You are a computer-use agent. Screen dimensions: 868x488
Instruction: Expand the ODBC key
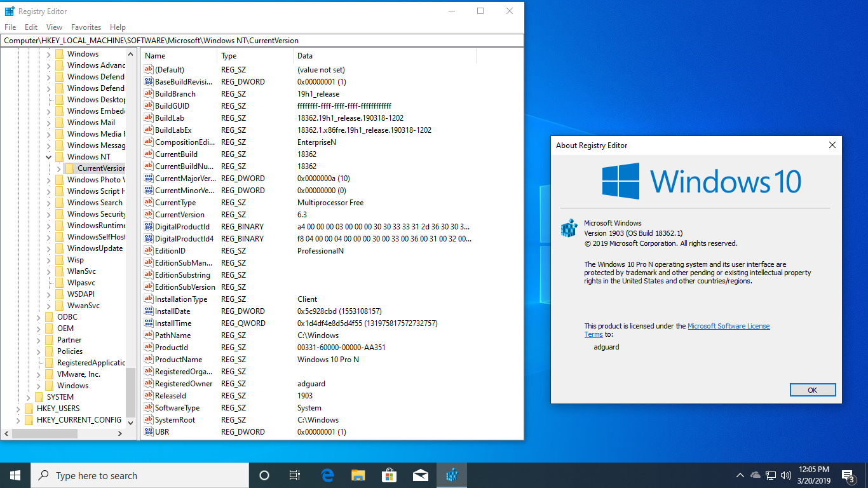click(x=38, y=317)
